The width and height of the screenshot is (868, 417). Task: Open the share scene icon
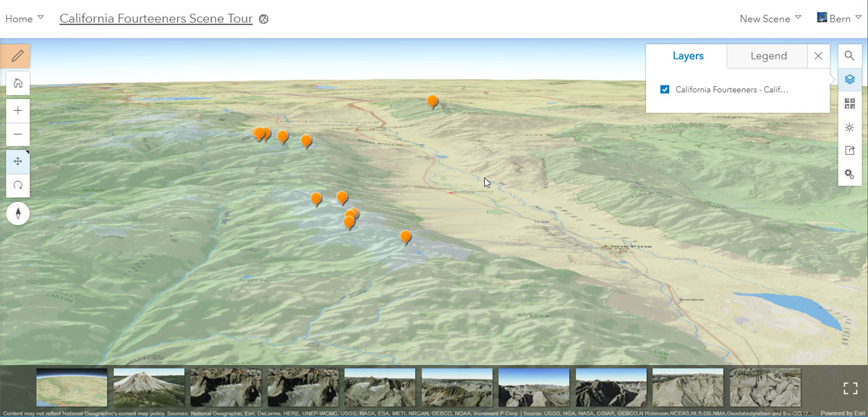pos(850,151)
